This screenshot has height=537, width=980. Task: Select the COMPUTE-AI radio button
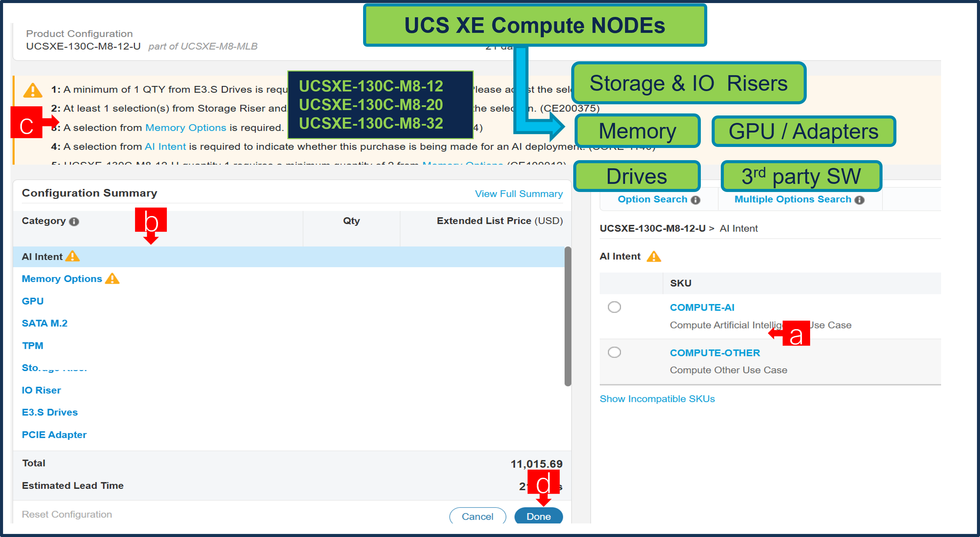pos(615,307)
